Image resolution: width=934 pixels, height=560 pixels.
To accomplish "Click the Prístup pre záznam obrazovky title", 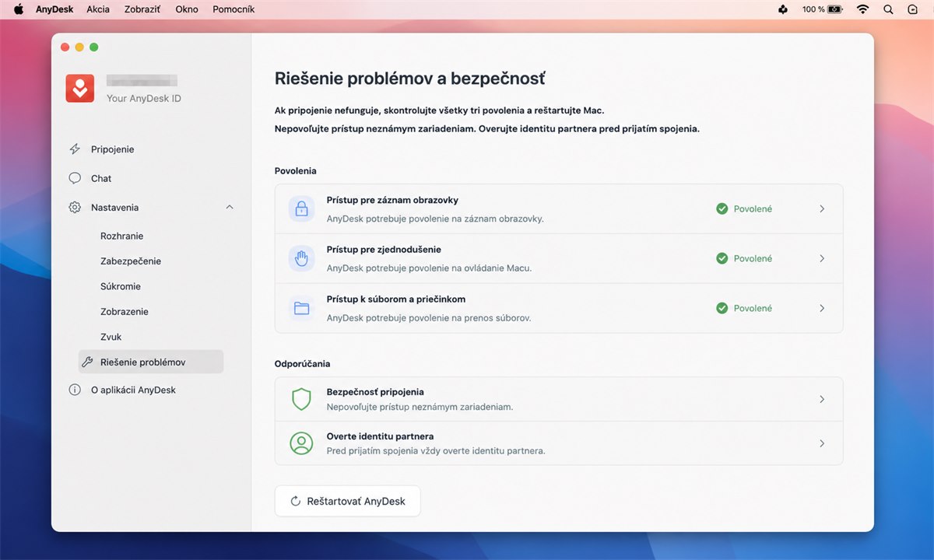I will click(x=392, y=200).
